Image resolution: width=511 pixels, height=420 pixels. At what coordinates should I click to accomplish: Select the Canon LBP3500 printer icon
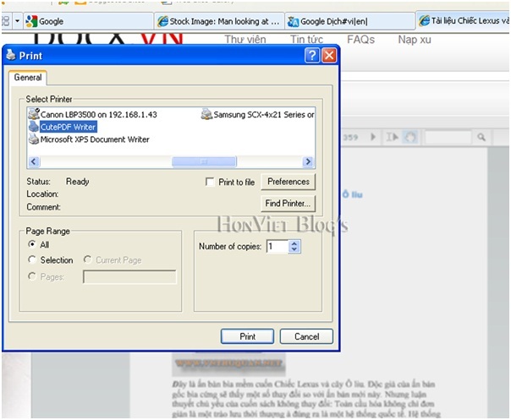coord(34,114)
